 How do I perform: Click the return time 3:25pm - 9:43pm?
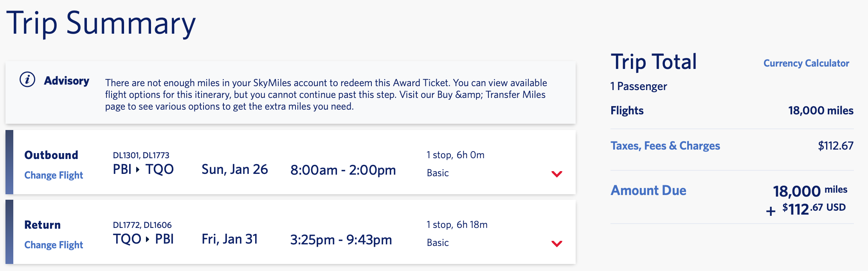[341, 240]
